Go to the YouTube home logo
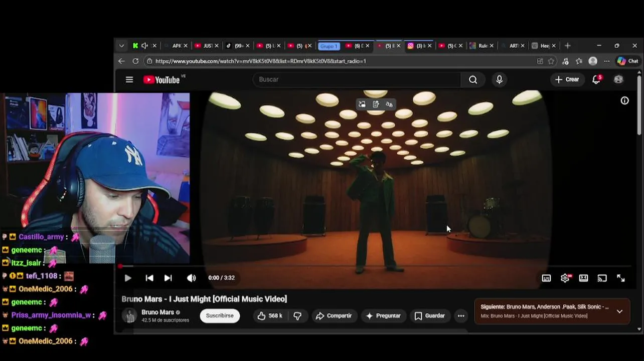 coord(162,80)
